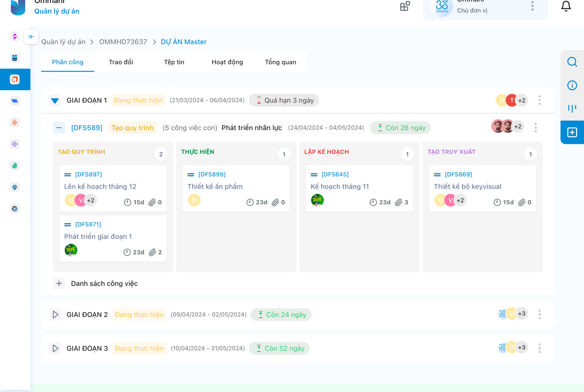
Task: Open the DFS897 task link
Action: tap(88, 174)
